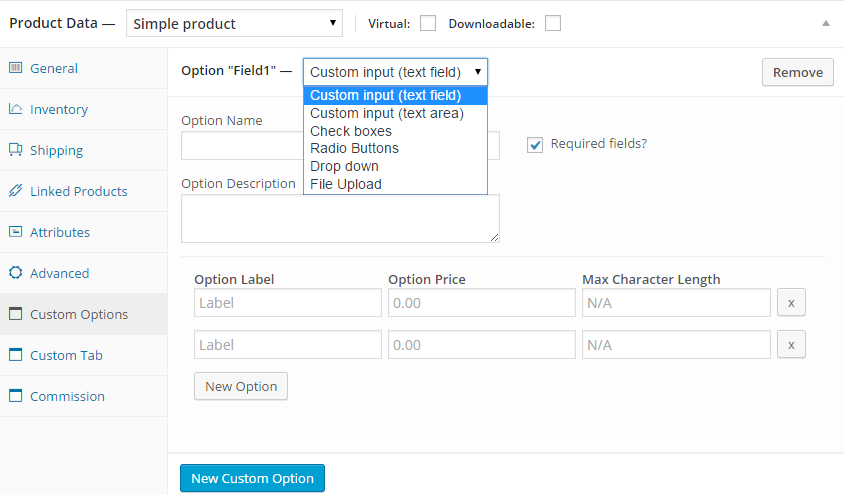
Task: Collapse the Product Data panel arrow
Action: 825,23
